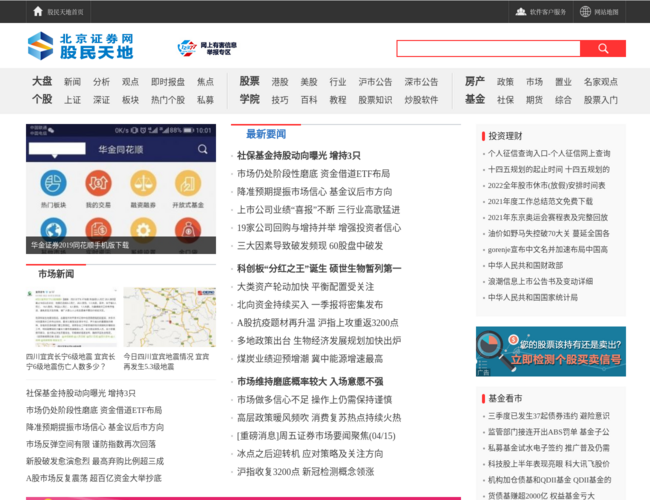The width and height of the screenshot is (650, 500).
Task: Go to 热门个股 in navigation
Action: [168, 100]
